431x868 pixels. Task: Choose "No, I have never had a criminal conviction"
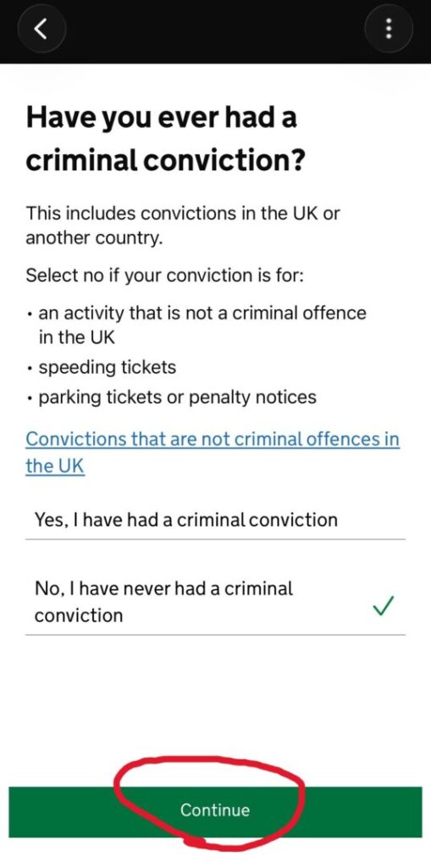tap(215, 601)
